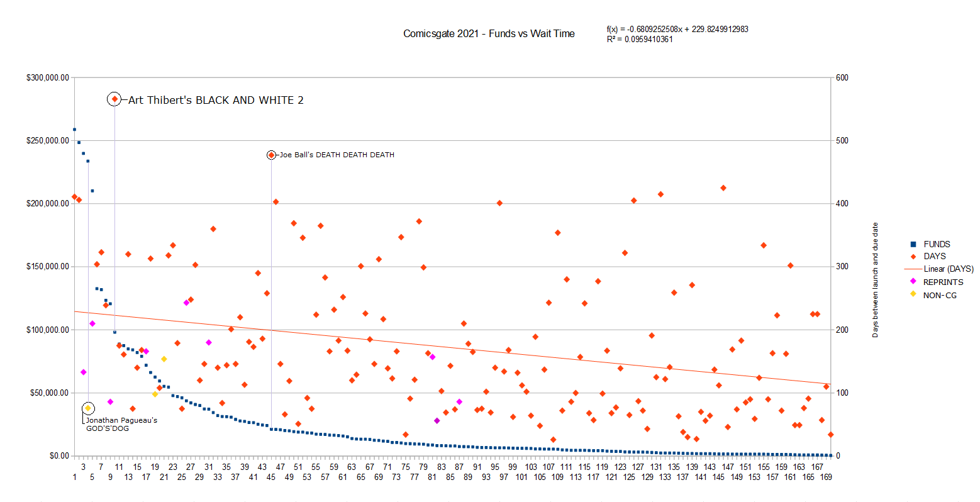Select the $200,000.00 axis label
The height and width of the screenshot is (502, 980).
click(48, 203)
